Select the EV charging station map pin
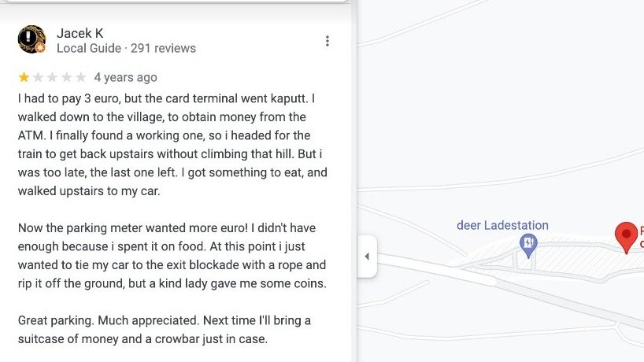This screenshot has height=362, width=644. pyautogui.click(x=528, y=246)
